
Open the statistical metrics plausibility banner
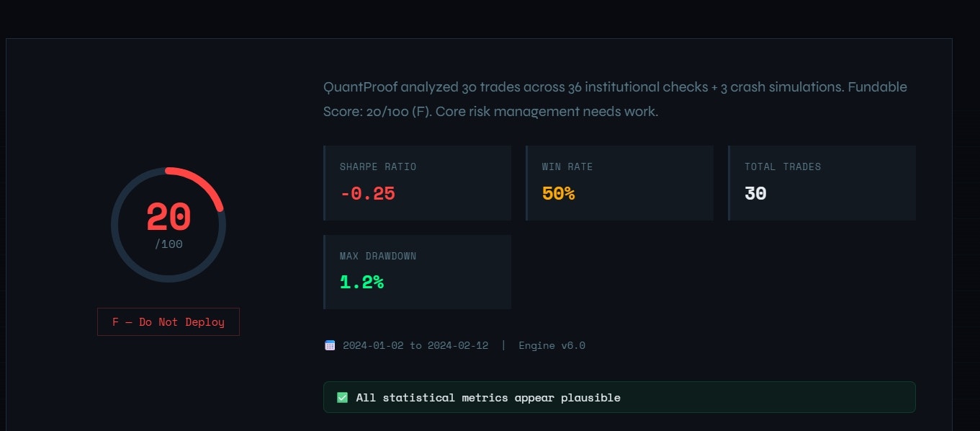coord(619,397)
